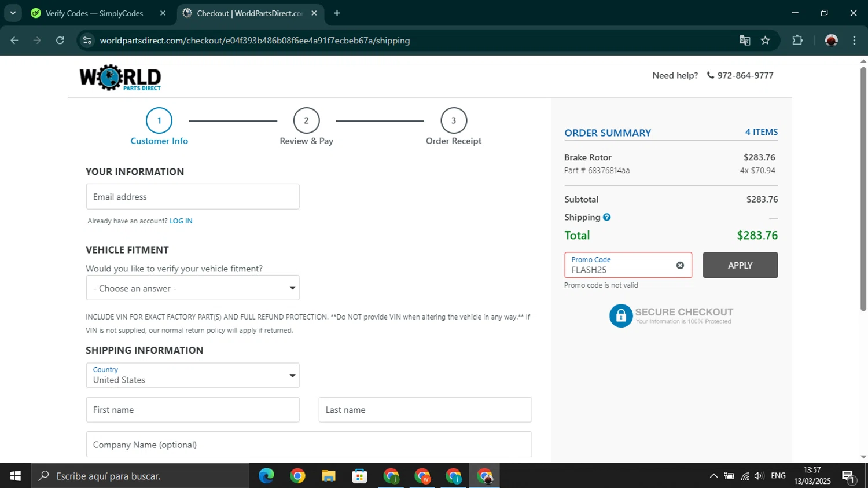The image size is (868, 488).
Task: Click the taskbar clock showing 13:57
Action: click(x=812, y=476)
